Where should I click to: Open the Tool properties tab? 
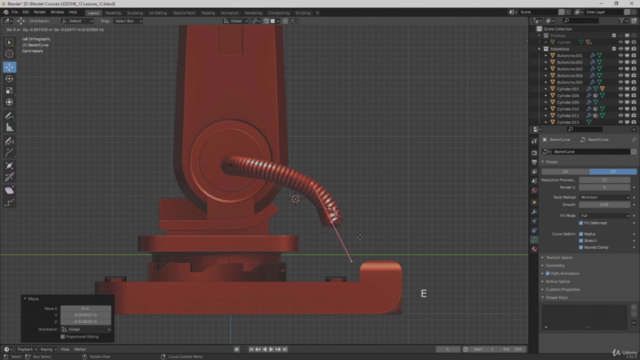pos(534,141)
